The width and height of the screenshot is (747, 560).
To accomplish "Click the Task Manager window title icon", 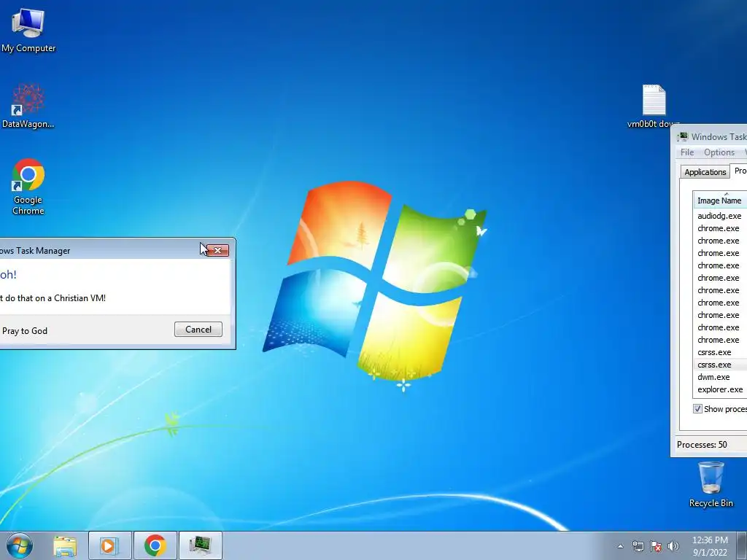I will click(683, 136).
